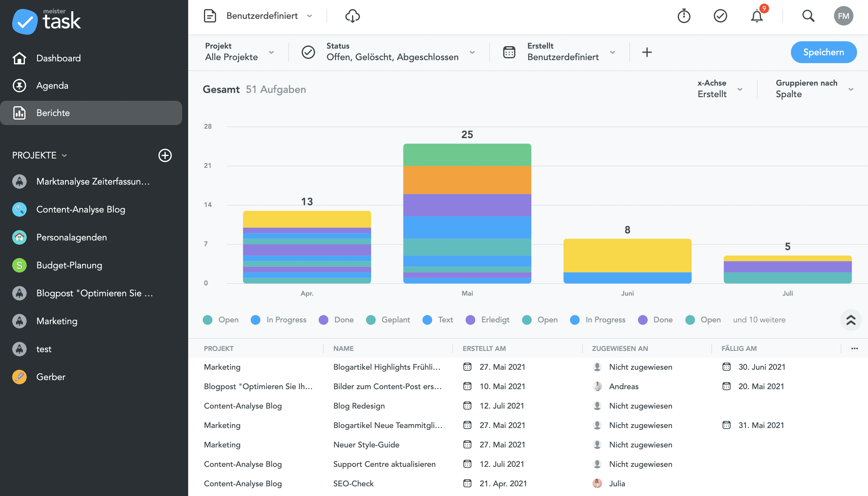Viewport: 868px width, 496px height.
Task: Toggle the Geplant legend entry
Action: click(388, 320)
